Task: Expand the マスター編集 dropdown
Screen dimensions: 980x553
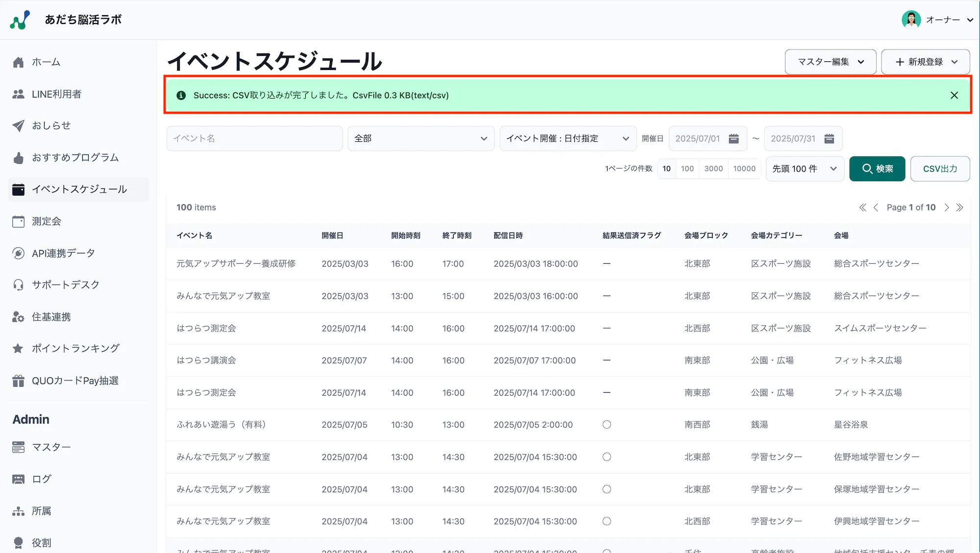Action: (x=830, y=62)
